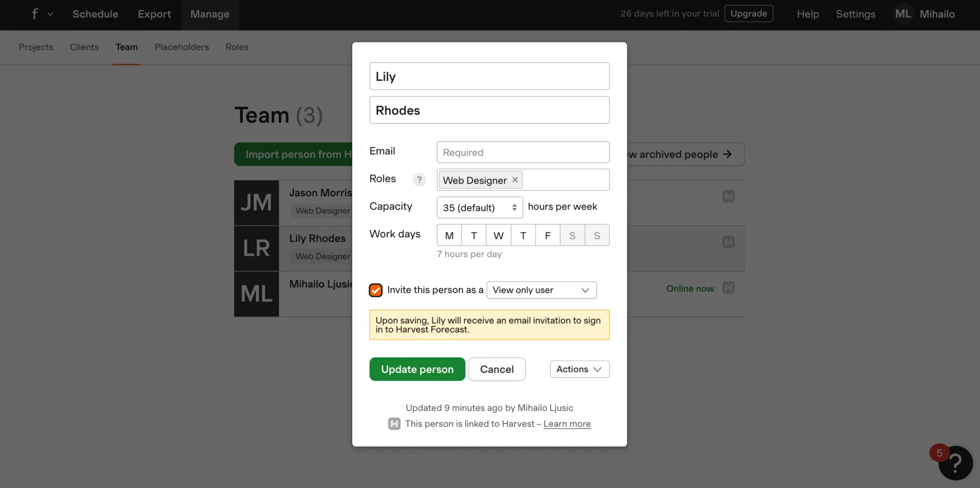
Task: Click Harvest icon in Jason Morris row
Action: point(728,197)
